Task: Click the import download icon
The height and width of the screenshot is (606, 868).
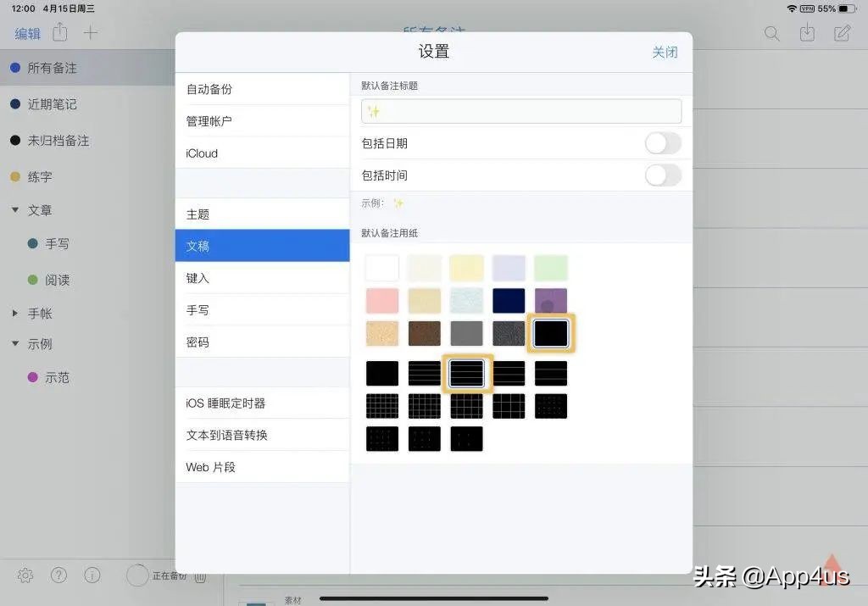Action: click(x=806, y=33)
